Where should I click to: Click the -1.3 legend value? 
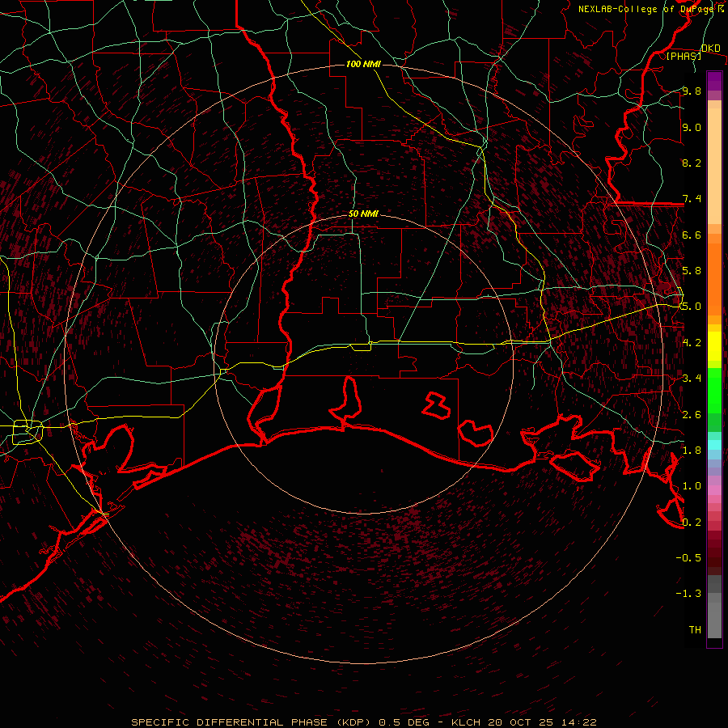(688, 594)
